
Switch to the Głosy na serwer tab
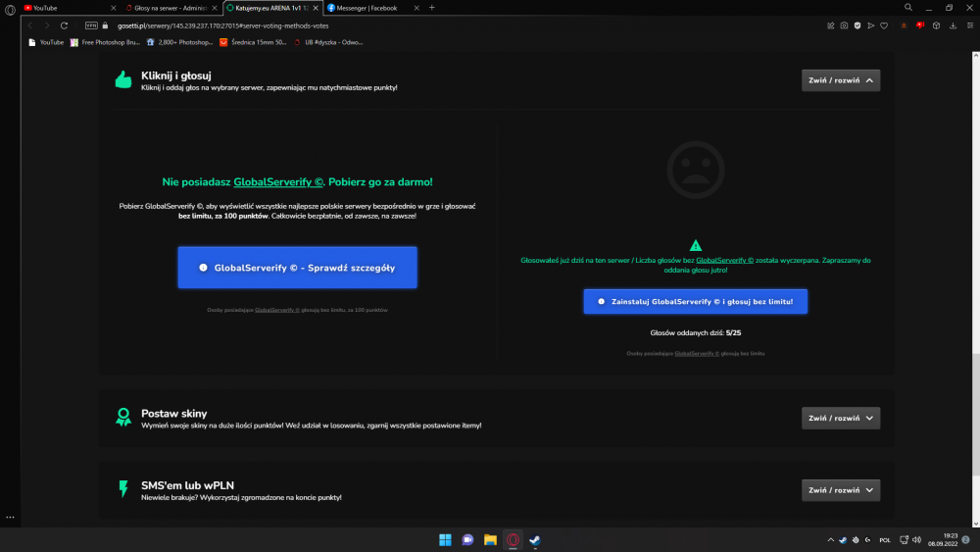point(170,8)
